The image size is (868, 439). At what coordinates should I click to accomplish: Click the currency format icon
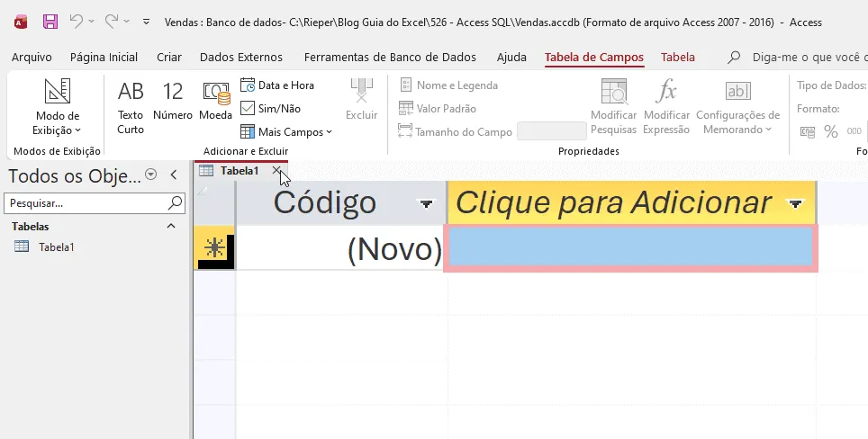click(x=807, y=131)
